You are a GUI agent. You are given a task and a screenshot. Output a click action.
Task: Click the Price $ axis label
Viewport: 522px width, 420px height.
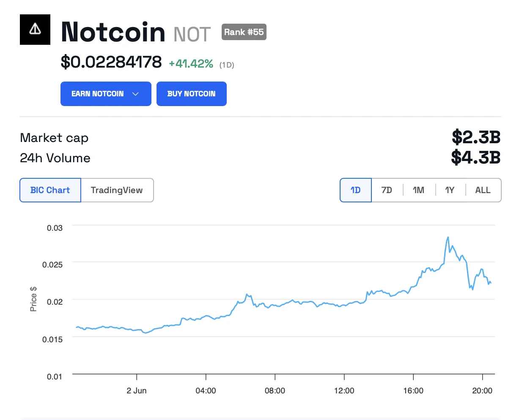coord(33,299)
